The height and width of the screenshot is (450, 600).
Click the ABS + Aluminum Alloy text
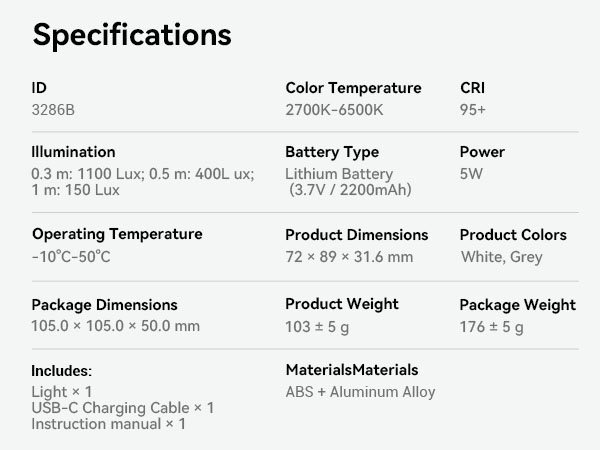[360, 392]
